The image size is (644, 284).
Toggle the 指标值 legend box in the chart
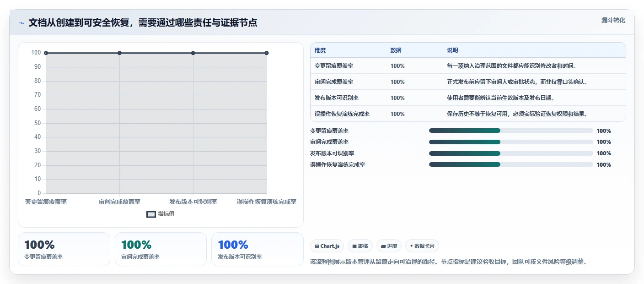pos(151,214)
